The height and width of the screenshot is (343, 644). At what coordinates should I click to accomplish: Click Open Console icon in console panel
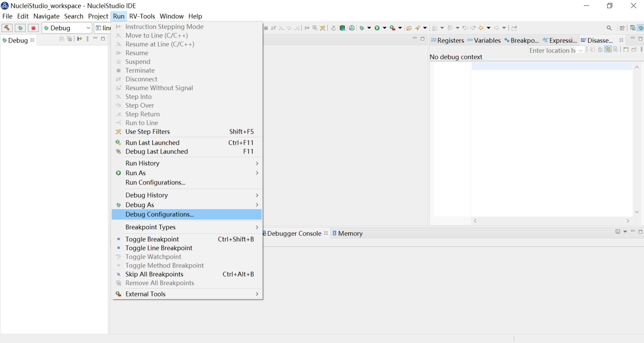618,232
